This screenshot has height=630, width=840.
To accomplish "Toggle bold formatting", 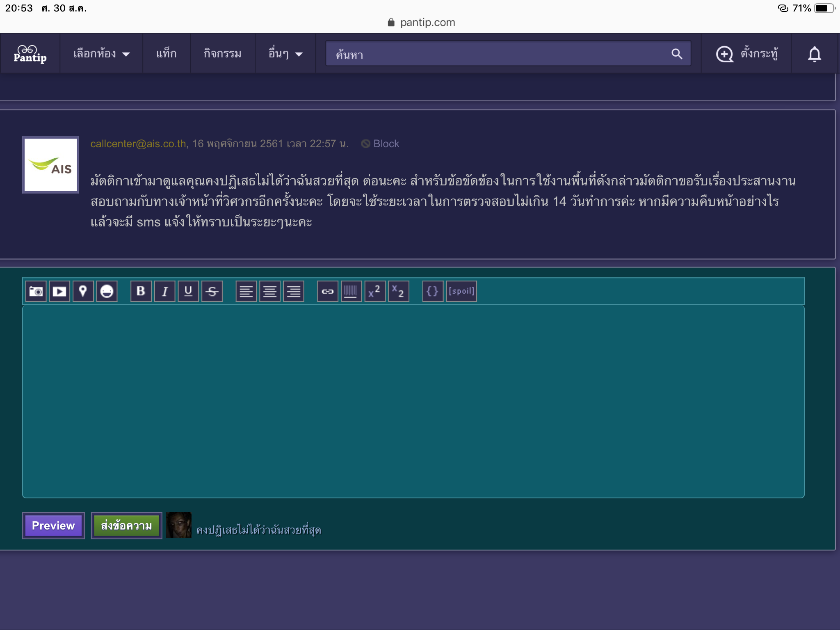I will [x=141, y=291].
